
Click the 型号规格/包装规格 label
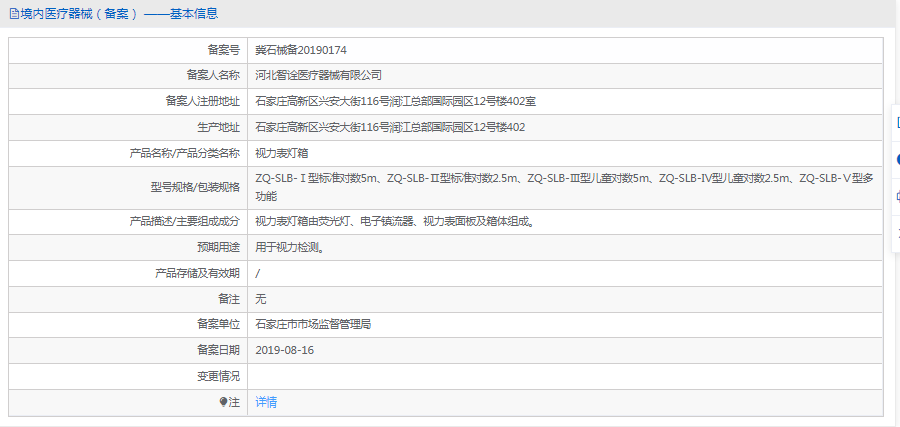tap(194, 188)
